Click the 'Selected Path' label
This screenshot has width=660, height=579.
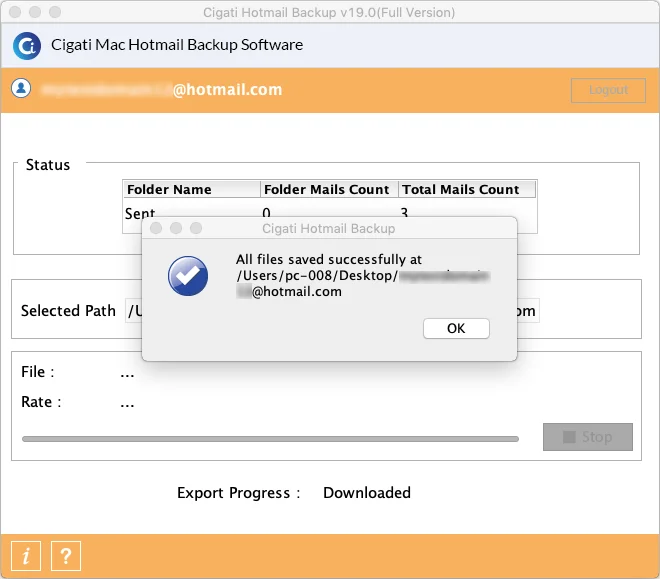click(68, 311)
